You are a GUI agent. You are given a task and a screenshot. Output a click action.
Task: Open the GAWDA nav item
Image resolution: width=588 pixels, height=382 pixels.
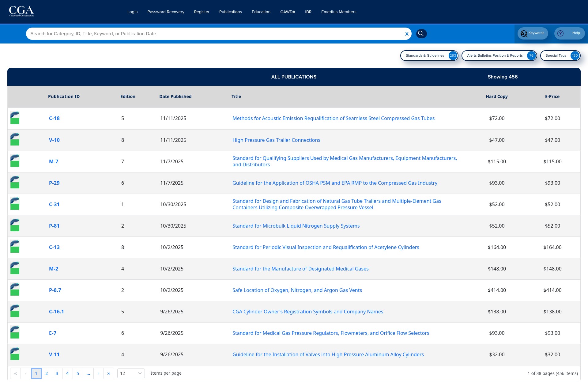coord(288,12)
